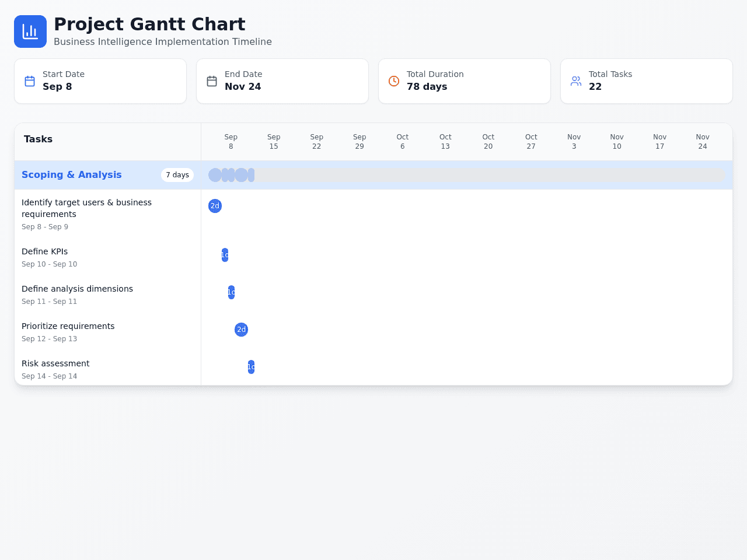Click the Risk assessment task name

(55, 363)
